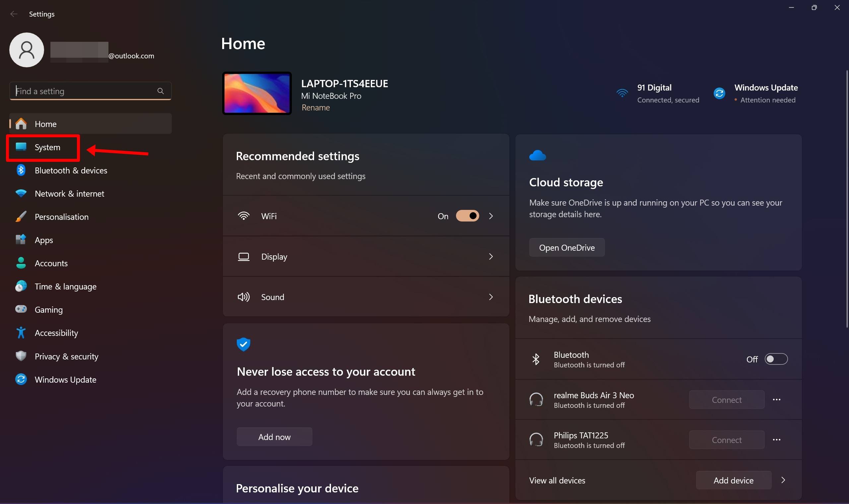Open Accessibility settings
The width and height of the screenshot is (849, 504).
pyautogui.click(x=56, y=333)
